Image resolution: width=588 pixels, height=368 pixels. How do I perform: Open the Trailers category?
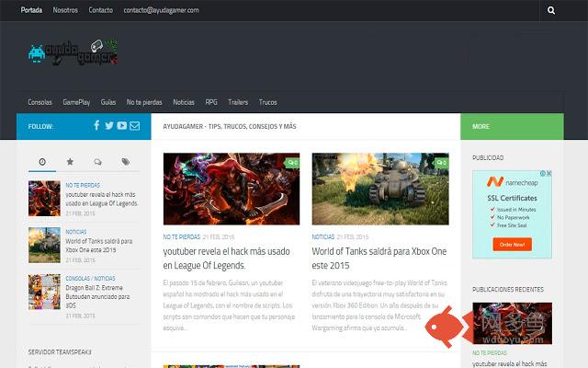point(238,102)
